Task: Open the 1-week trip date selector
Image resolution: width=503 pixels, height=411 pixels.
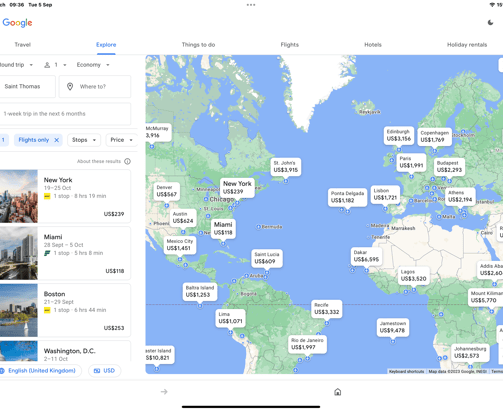Action: 65,114
